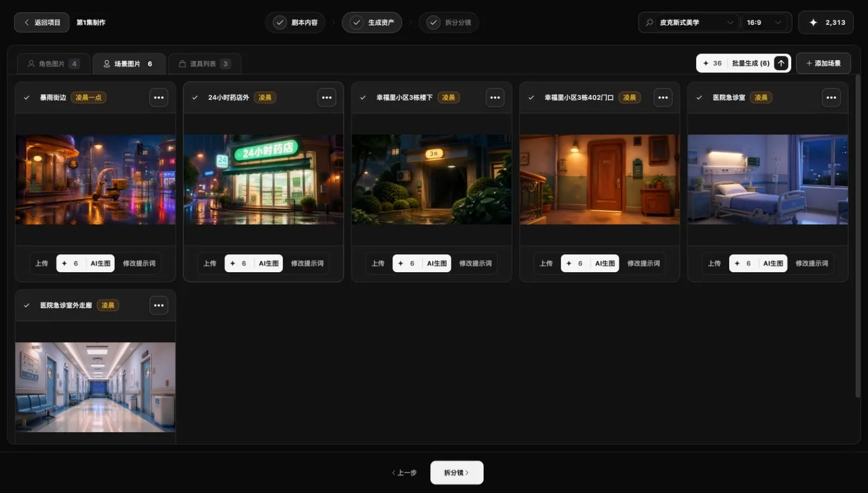868x493 pixels.
Task: Click the sparkle credits icon showing 2,313
Action: 813,22
